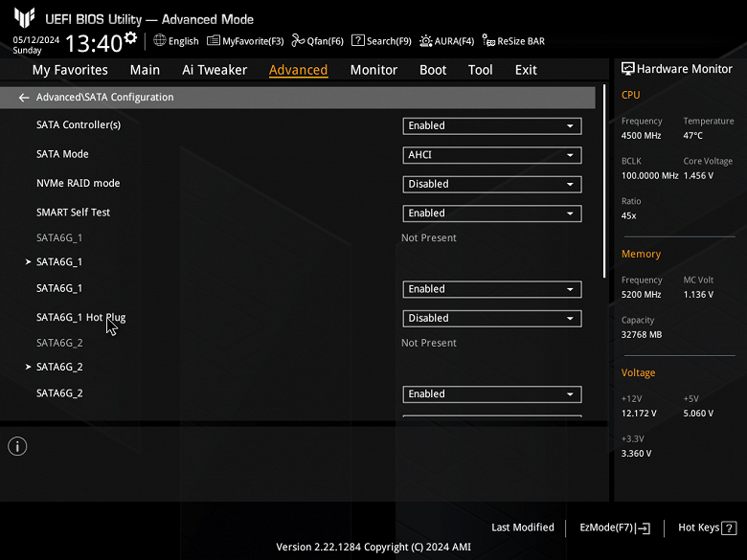Screen dimensions: 747x560
Task: Open the SATA Controller(s) dropdown
Action: (491, 125)
